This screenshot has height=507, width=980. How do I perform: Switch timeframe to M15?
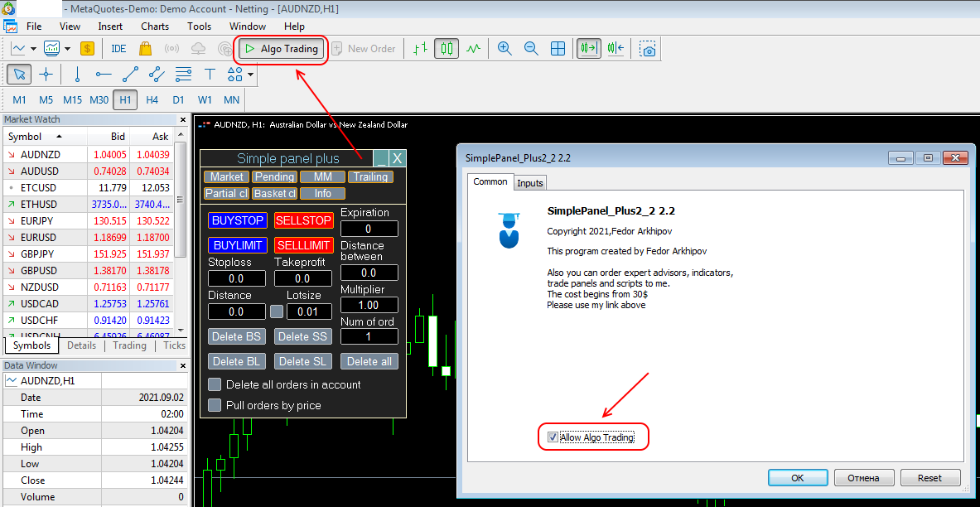click(x=72, y=100)
